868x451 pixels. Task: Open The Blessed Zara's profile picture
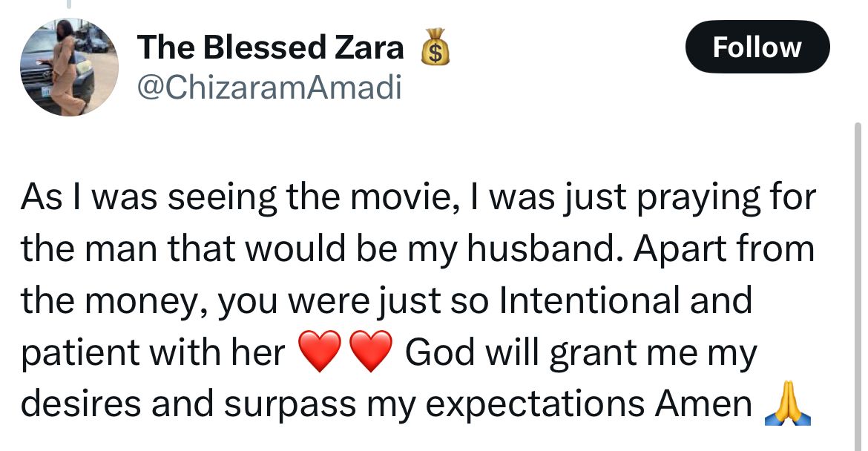(x=69, y=67)
